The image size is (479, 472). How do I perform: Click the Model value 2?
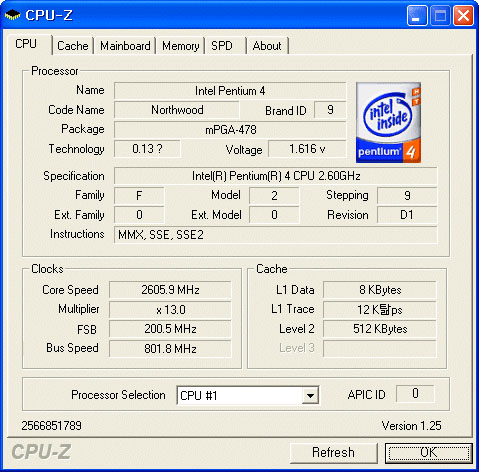[274, 195]
